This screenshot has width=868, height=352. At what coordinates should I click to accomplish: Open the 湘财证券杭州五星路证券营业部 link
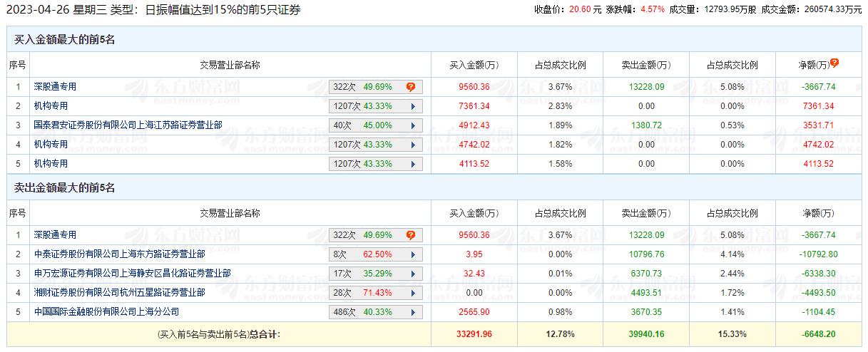119,293
